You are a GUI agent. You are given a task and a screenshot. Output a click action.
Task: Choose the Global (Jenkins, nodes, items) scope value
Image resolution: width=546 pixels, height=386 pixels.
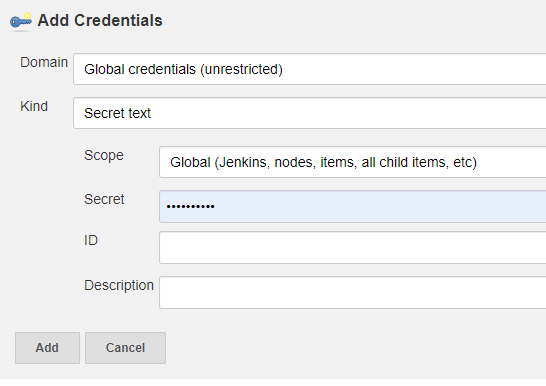pos(323,163)
